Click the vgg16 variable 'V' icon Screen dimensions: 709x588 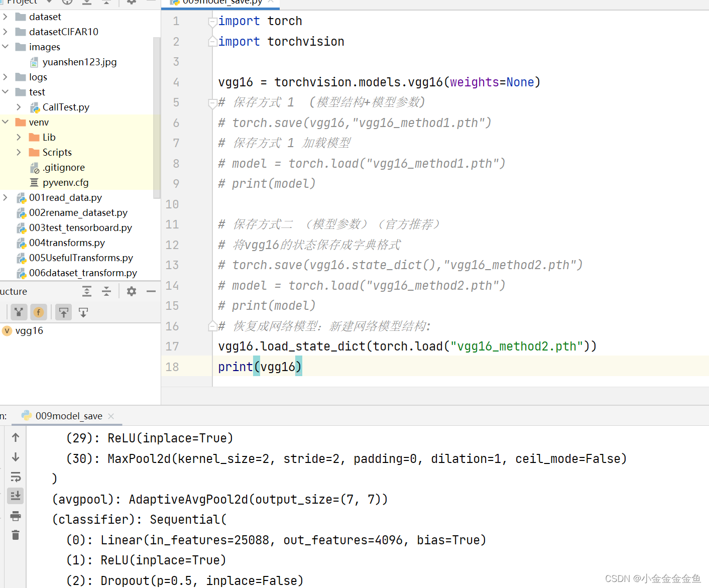click(7, 330)
